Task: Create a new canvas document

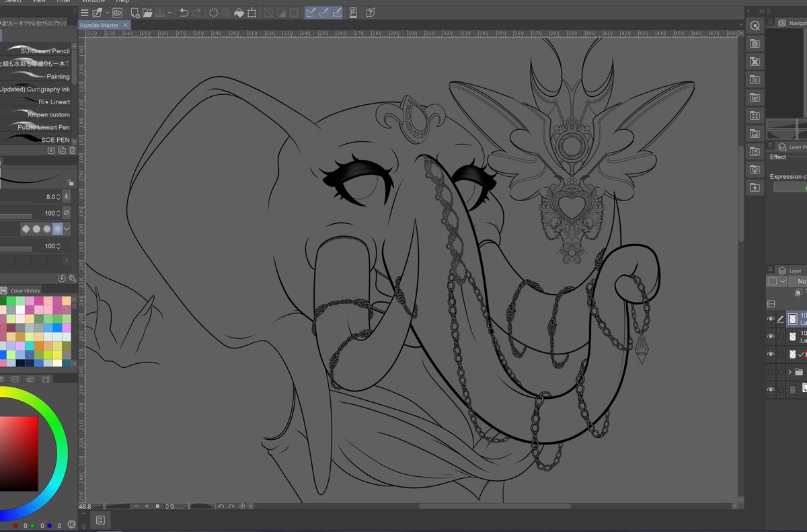Action: [135, 13]
